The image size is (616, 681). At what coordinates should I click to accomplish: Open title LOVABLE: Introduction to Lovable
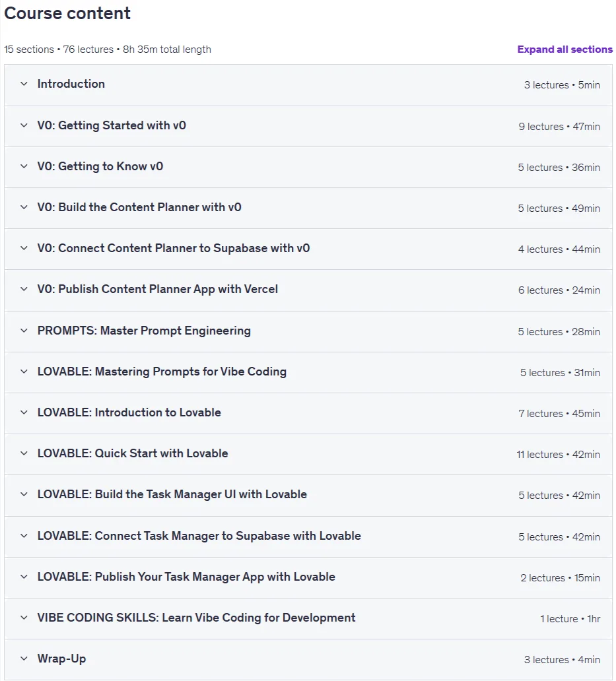[129, 412]
